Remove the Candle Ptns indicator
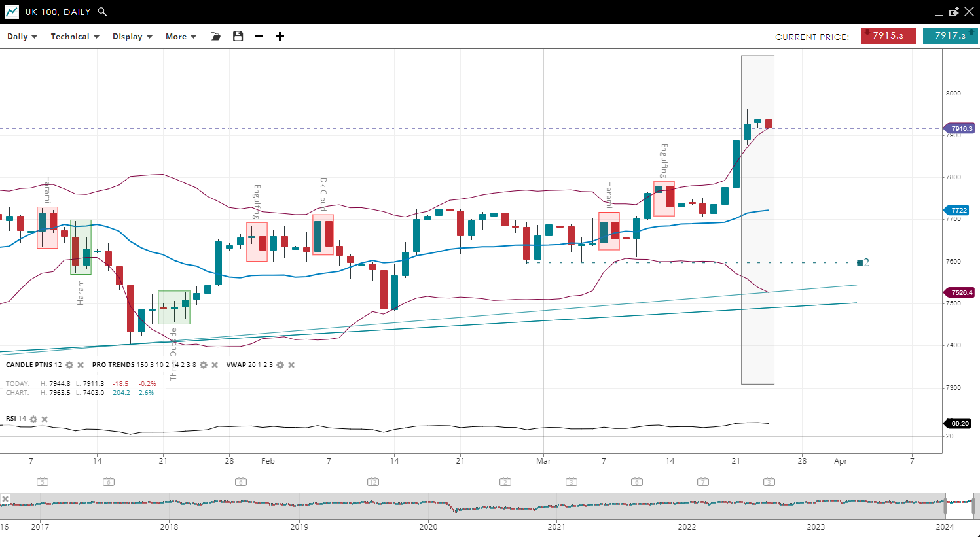The height and width of the screenshot is (537, 980). pyautogui.click(x=81, y=365)
